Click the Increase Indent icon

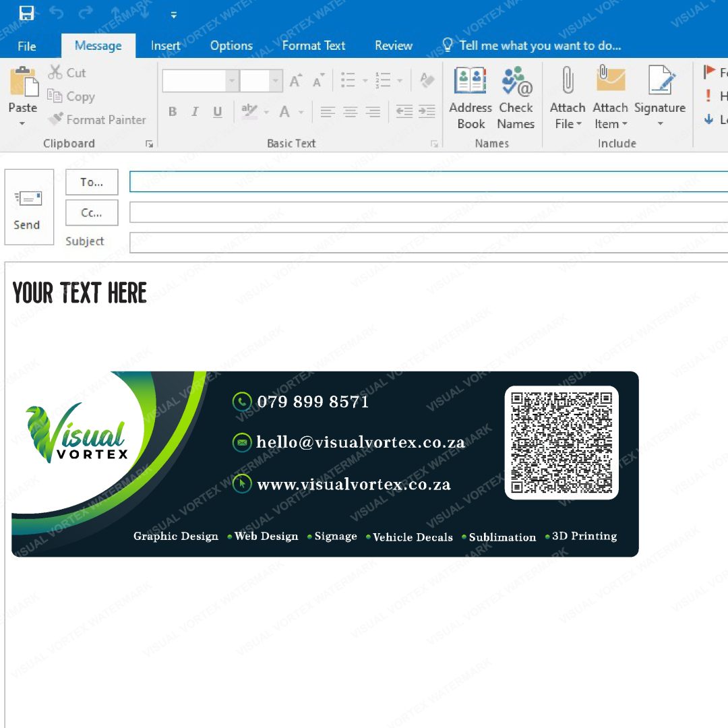click(427, 111)
